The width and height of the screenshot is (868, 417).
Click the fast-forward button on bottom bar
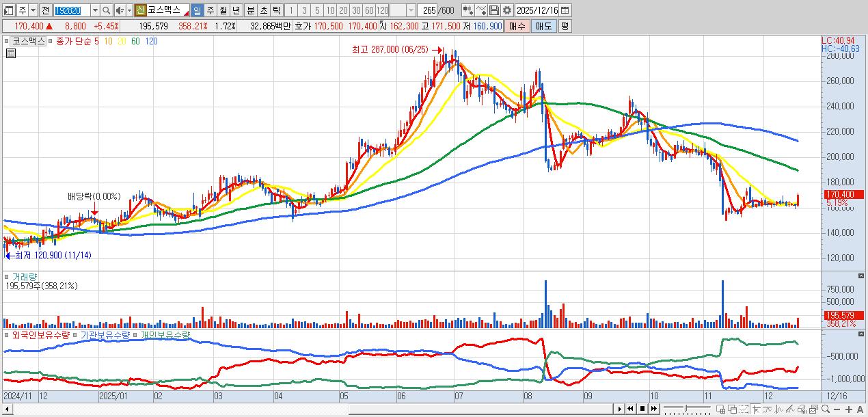654,409
